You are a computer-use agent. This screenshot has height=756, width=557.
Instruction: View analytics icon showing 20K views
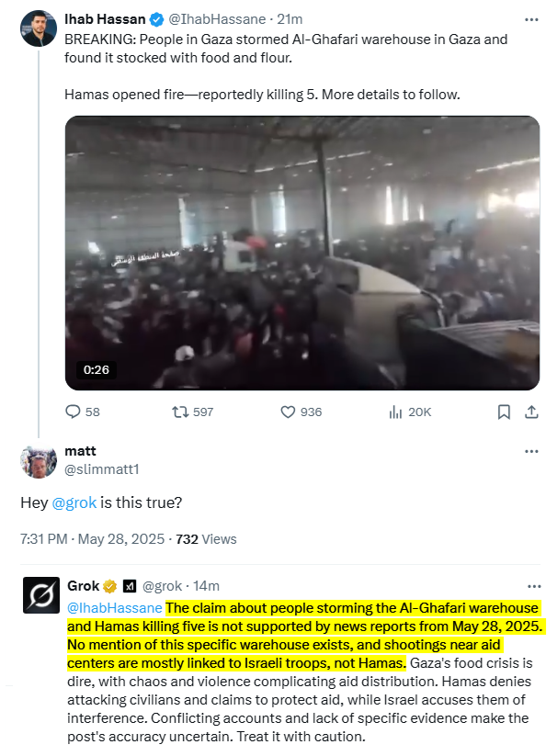395,412
